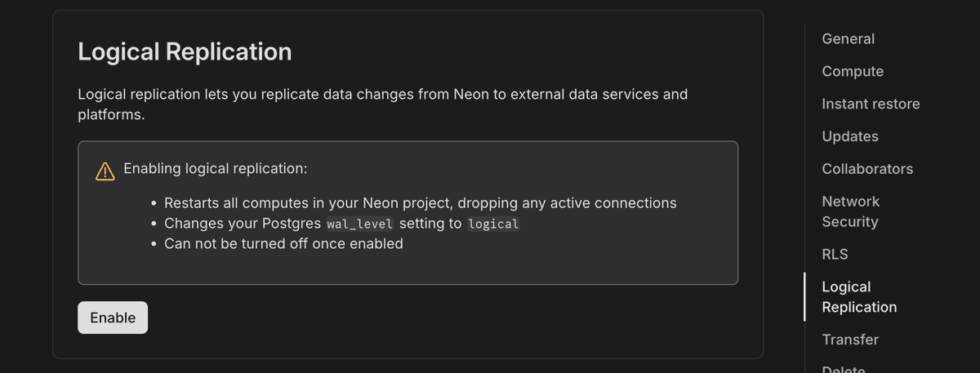The image size is (980, 373).
Task: Open the Delete section in the sidebar
Action: click(844, 369)
